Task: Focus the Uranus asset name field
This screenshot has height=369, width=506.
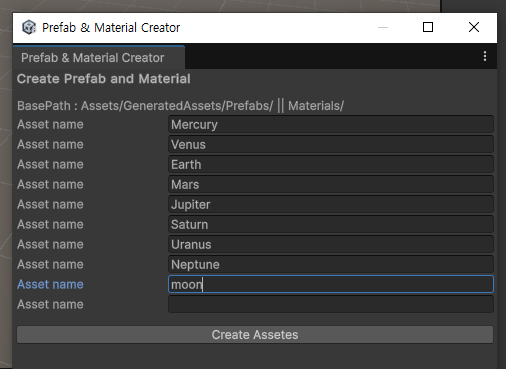Action: point(331,244)
